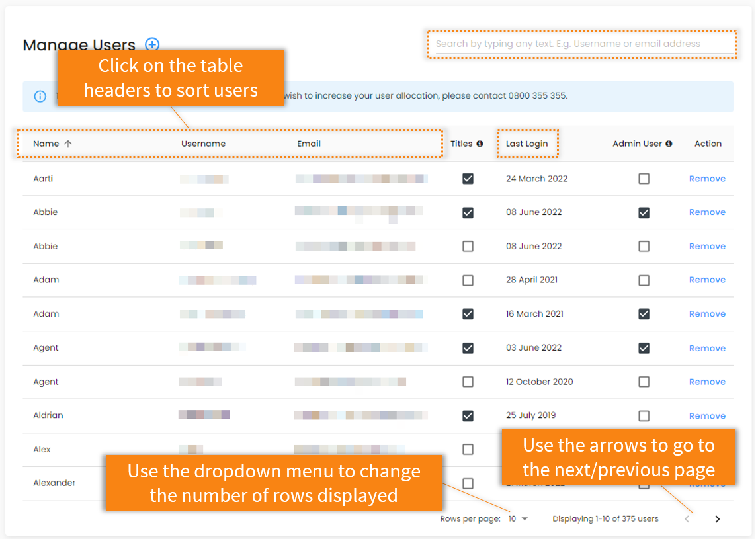Click the add user plus icon
This screenshot has width=756, height=539.
pos(152,44)
